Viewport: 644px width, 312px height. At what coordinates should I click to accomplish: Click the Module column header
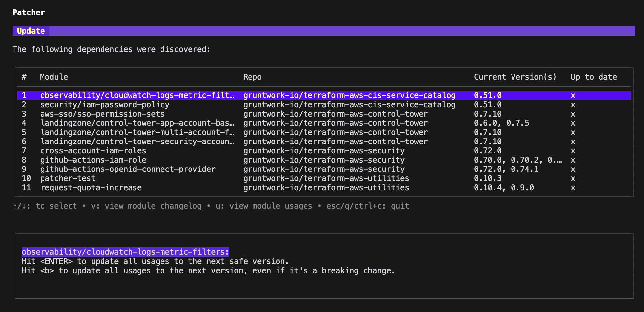point(54,77)
